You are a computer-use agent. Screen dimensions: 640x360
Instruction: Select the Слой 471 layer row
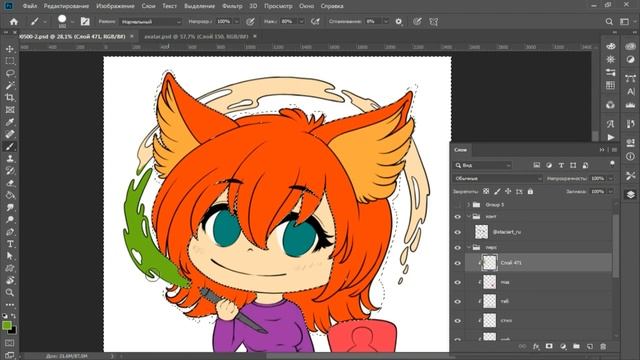point(539,263)
